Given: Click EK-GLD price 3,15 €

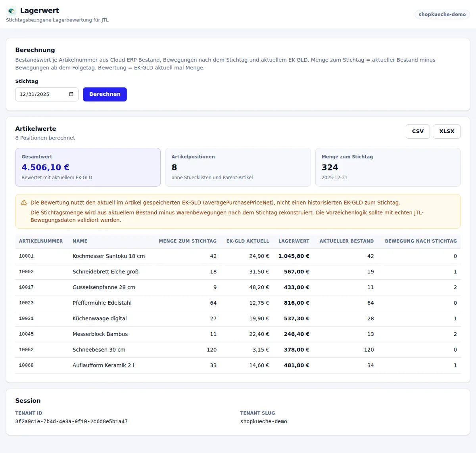Looking at the screenshot, I should [261, 350].
